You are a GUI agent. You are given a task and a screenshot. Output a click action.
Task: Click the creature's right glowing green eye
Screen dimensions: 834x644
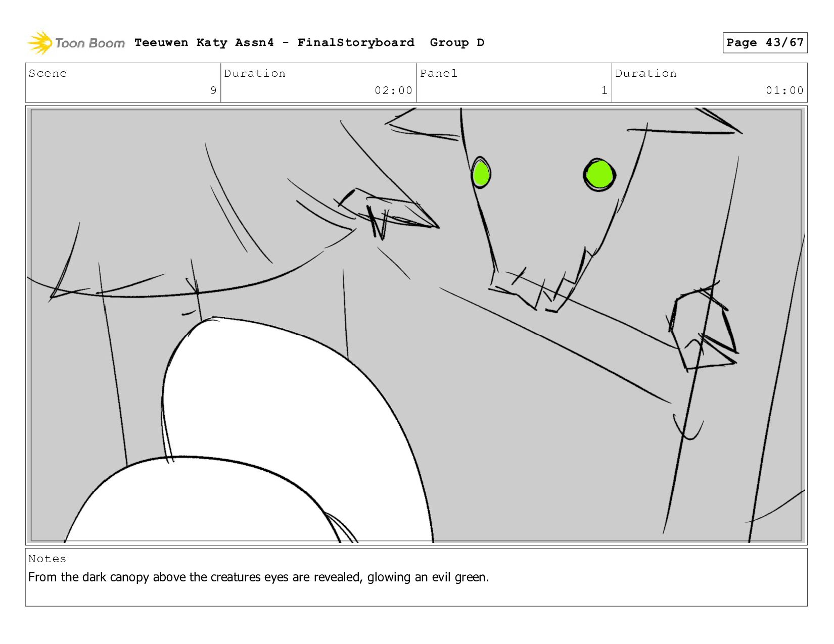click(599, 175)
